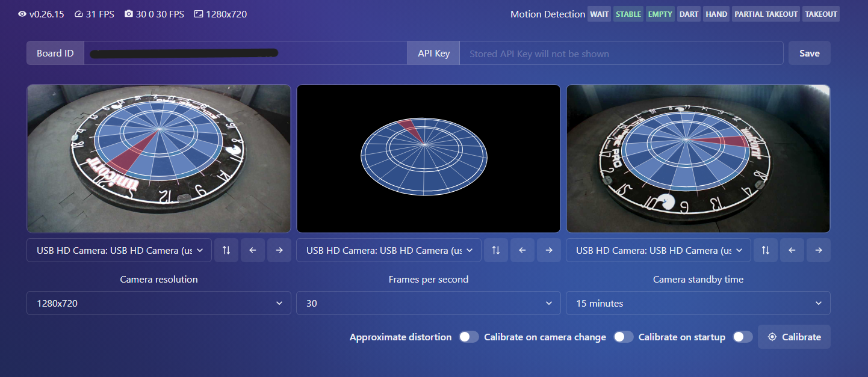This screenshot has height=377, width=868.
Task: Click the Camera standby time label
Action: [698, 279]
